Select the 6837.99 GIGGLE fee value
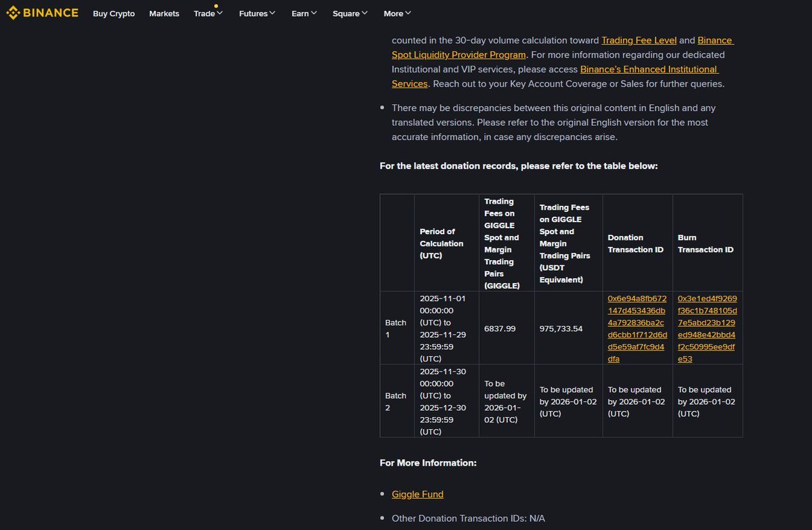This screenshot has width=812, height=530. point(500,329)
